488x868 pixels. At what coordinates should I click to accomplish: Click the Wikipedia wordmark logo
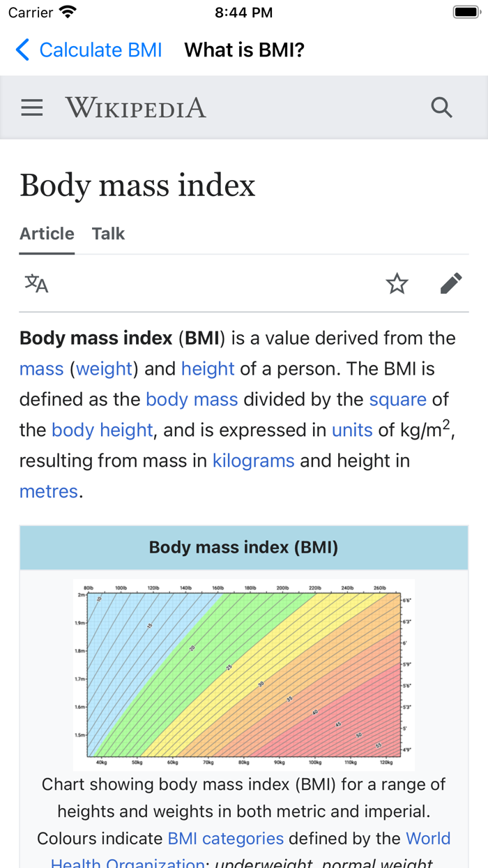[135, 107]
